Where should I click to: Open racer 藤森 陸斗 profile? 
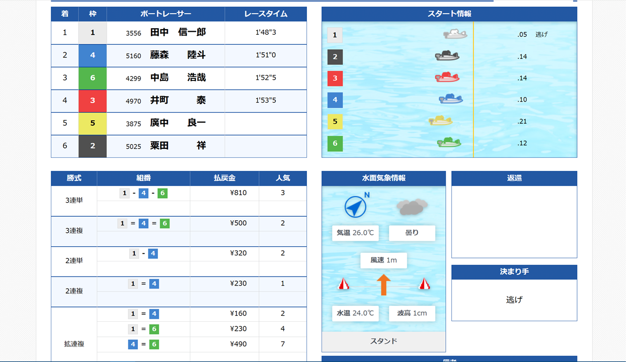[178, 55]
